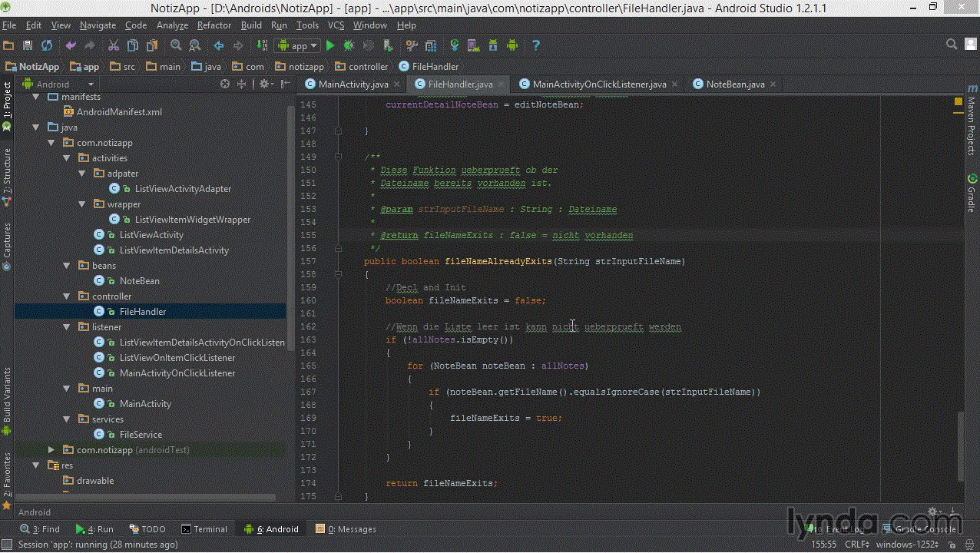Click the Find magnifier toolbar icon
This screenshot has width=980, height=553.
[x=176, y=45]
